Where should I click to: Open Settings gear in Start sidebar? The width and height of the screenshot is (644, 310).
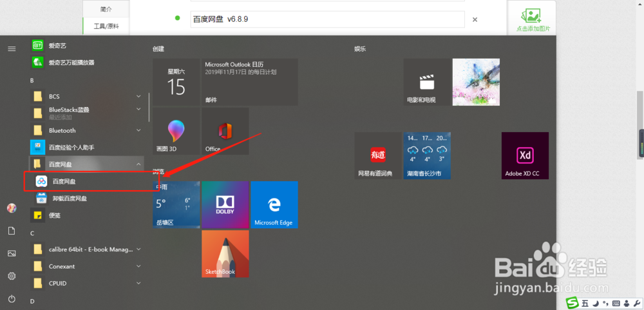click(12, 276)
